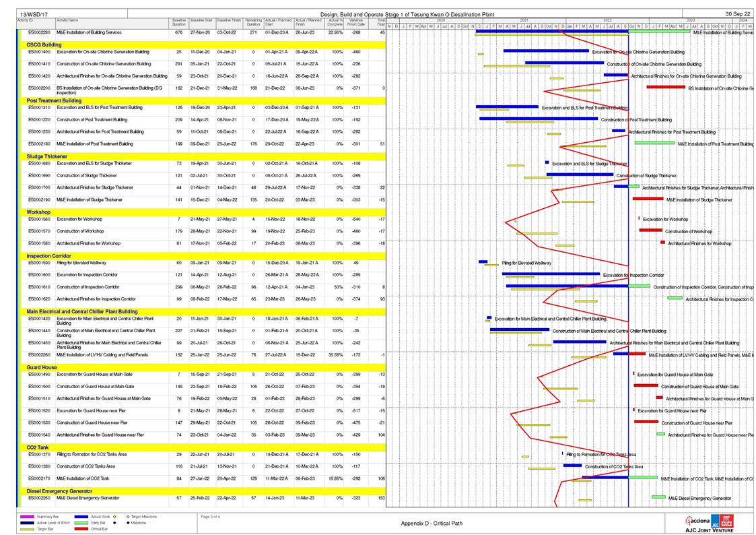Click the magenta Summary Bar legend swatch
The height and width of the screenshot is (535, 756).
coord(27,517)
